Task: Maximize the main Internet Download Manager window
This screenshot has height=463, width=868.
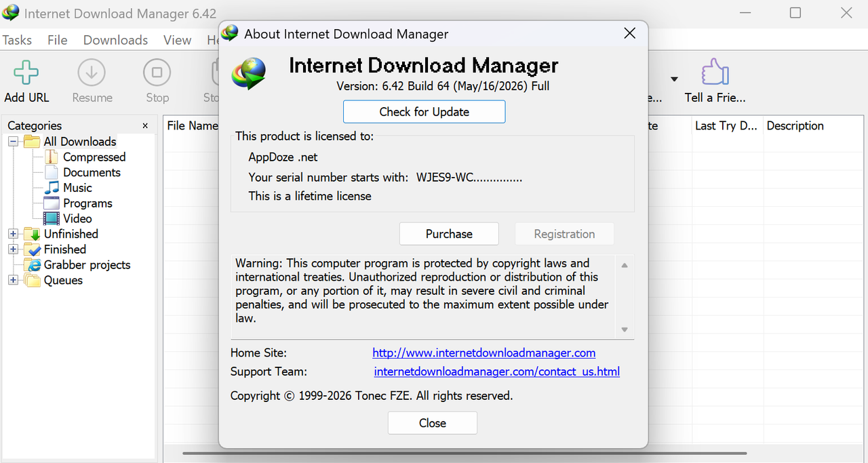Action: pyautogui.click(x=795, y=13)
